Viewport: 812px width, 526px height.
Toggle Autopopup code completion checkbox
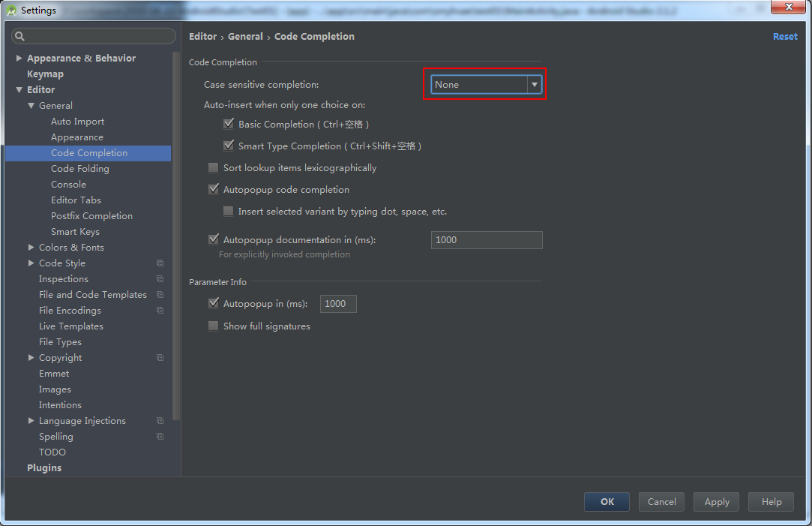214,189
